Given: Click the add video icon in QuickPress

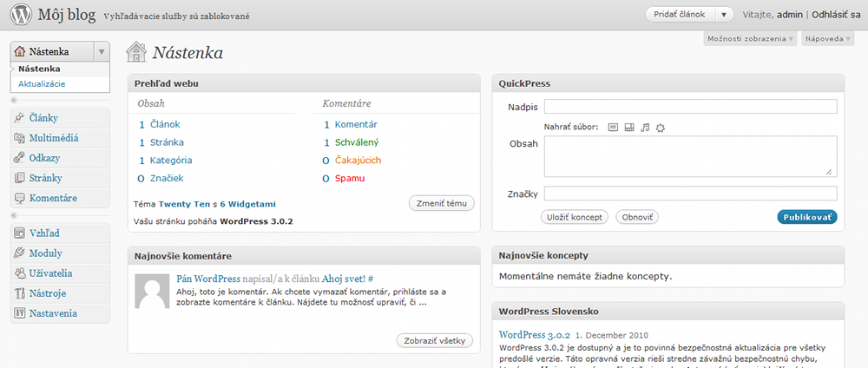Looking at the screenshot, I should (628, 128).
